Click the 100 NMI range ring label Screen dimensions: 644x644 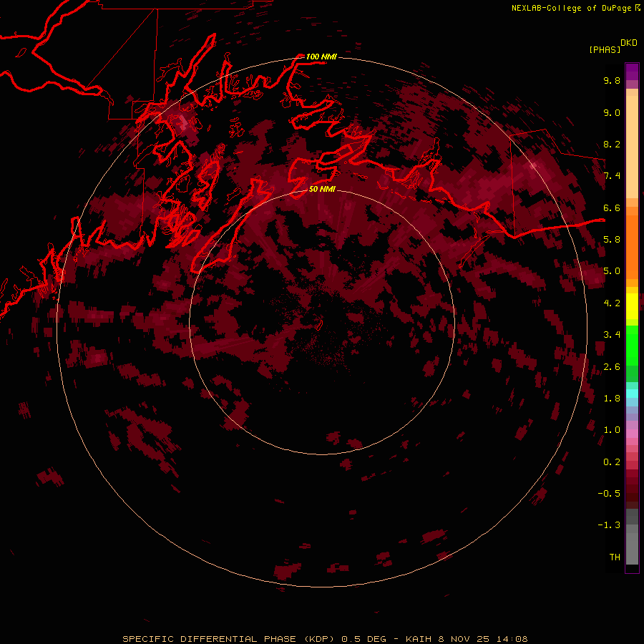tap(321, 57)
